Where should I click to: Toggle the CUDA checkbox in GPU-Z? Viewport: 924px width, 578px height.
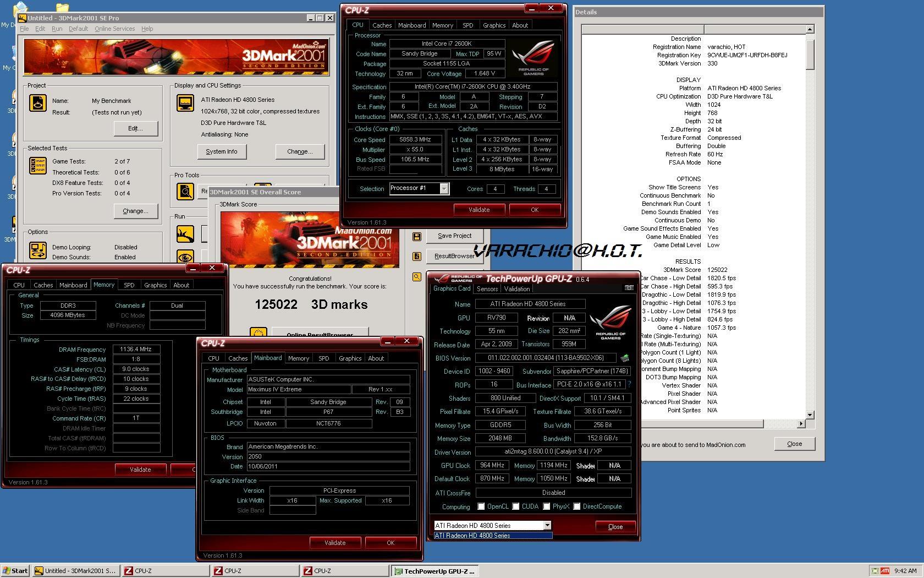[x=516, y=506]
